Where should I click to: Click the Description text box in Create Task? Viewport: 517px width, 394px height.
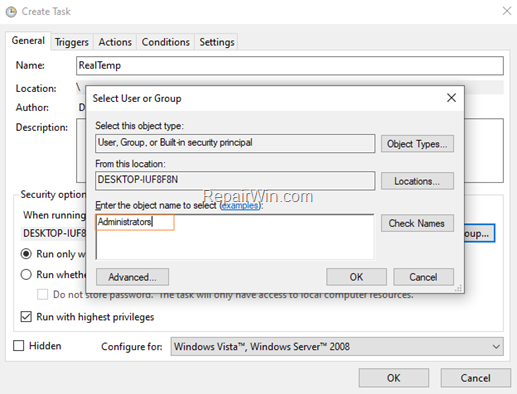click(483, 150)
